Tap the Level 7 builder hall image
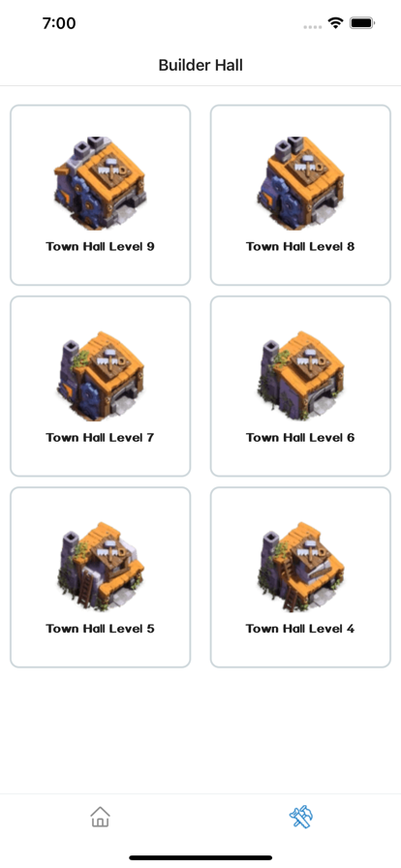This screenshot has width=401, height=868. click(101, 375)
